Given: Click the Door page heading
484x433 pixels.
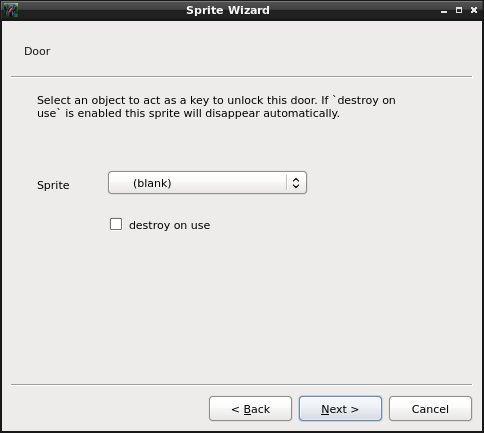Looking at the screenshot, I should pos(37,51).
